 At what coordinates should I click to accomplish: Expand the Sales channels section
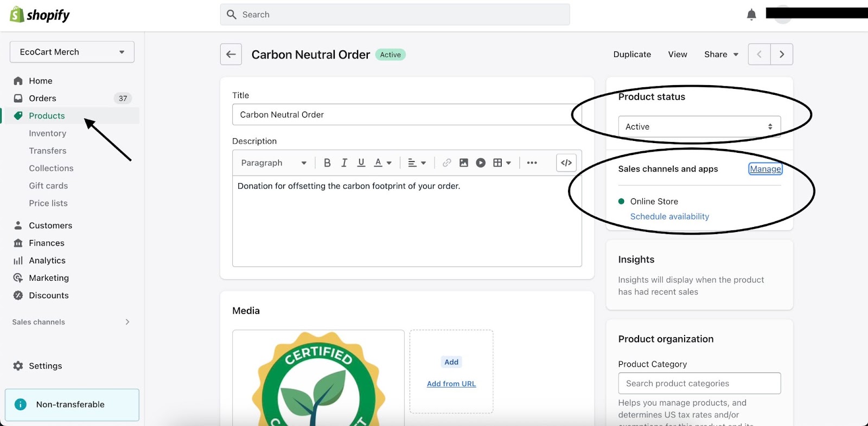pos(127,322)
